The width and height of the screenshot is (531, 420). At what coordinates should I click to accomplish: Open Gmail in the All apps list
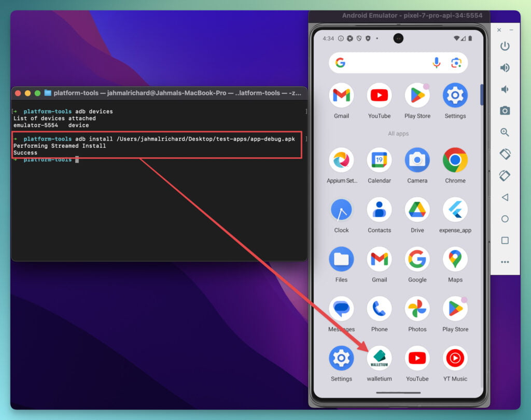tap(379, 259)
